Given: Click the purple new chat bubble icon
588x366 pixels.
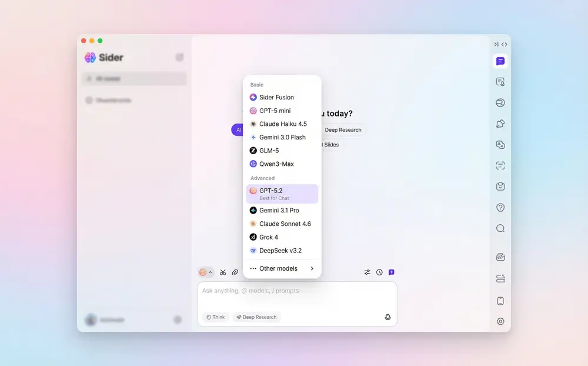Looking at the screenshot, I should (391, 272).
